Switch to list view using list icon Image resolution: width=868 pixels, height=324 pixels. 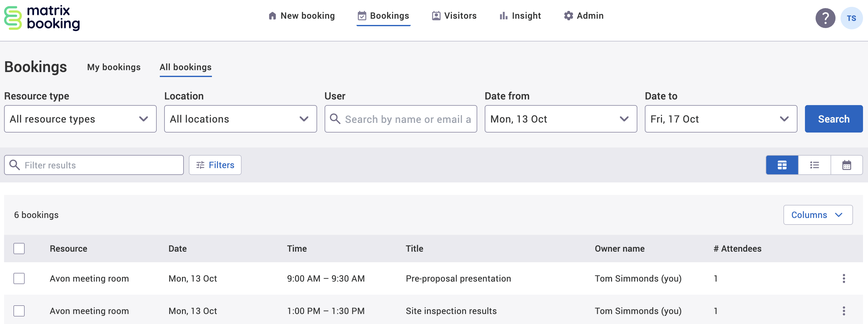(815, 165)
